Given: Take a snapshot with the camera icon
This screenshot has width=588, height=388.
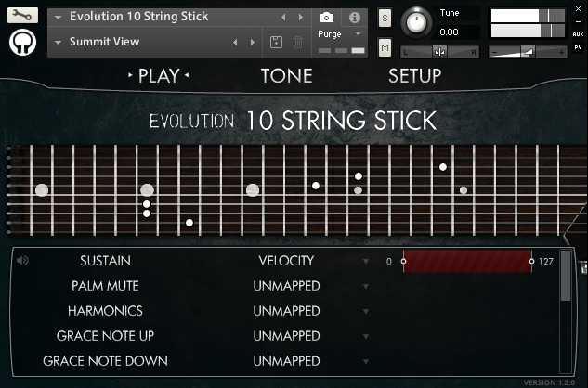Looking at the screenshot, I should (x=326, y=18).
